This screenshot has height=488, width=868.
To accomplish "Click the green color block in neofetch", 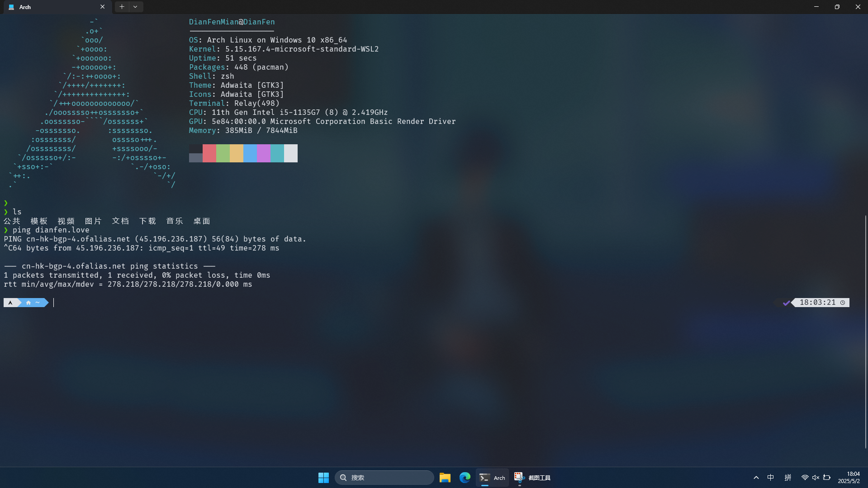I will (x=223, y=153).
